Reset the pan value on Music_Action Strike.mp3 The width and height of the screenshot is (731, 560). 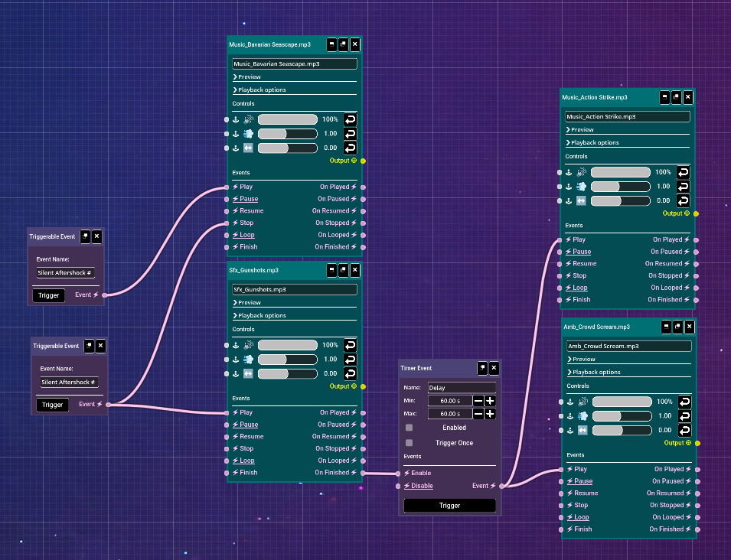tap(682, 200)
